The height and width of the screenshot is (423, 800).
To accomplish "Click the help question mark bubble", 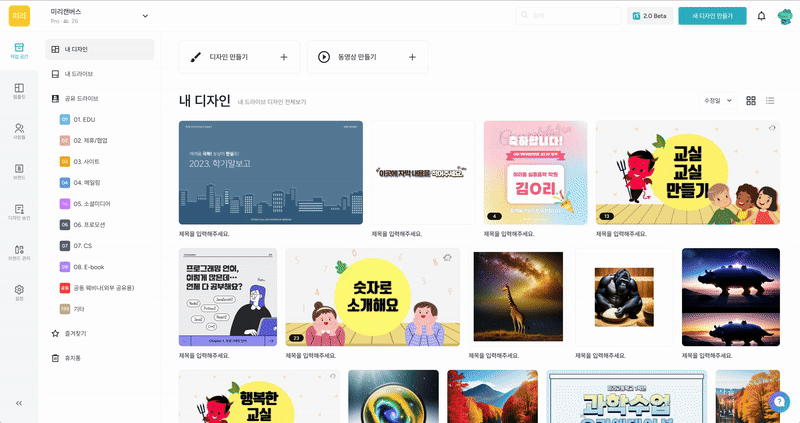I will (781, 402).
